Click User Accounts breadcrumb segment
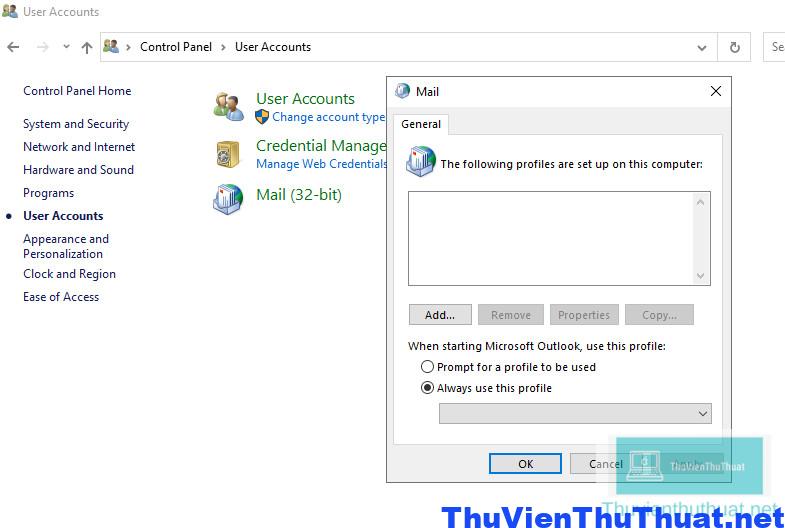 tap(273, 47)
